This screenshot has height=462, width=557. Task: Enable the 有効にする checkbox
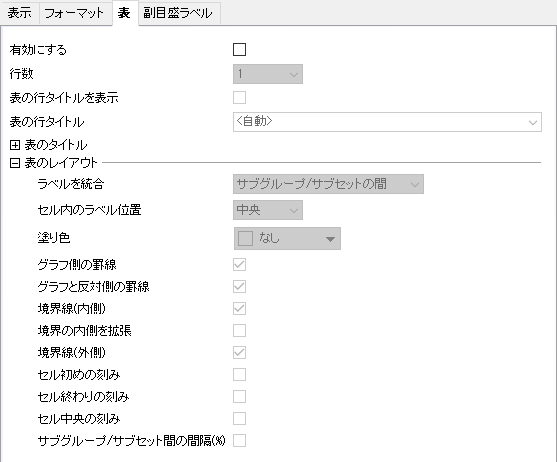[239, 49]
